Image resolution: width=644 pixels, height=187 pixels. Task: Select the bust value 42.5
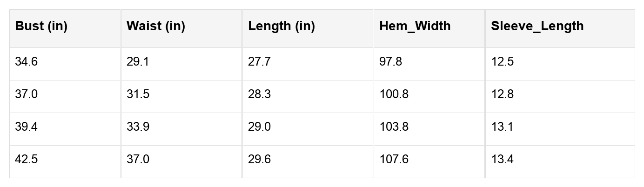(26, 160)
